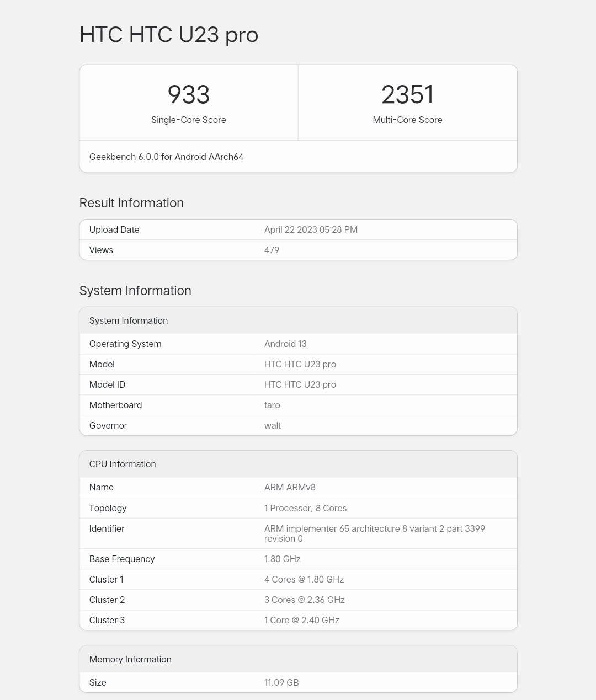This screenshot has width=596, height=700.
Task: Open the Memory Information panel header
Action: pos(130,659)
